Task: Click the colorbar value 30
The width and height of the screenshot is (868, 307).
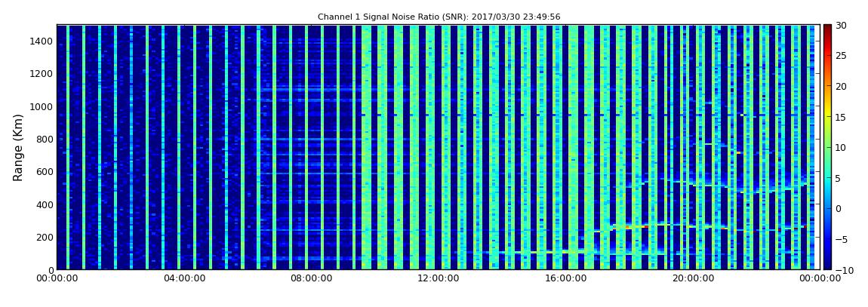Action: tap(842, 25)
